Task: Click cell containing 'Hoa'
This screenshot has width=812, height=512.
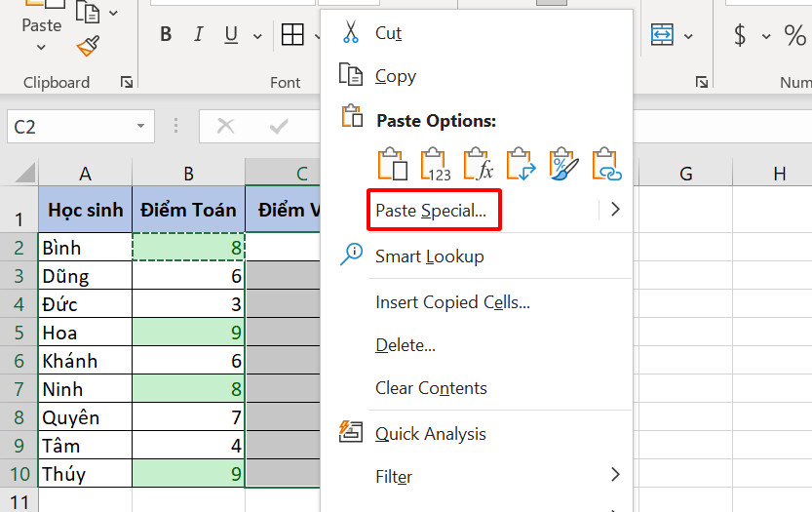Action: tap(85, 333)
